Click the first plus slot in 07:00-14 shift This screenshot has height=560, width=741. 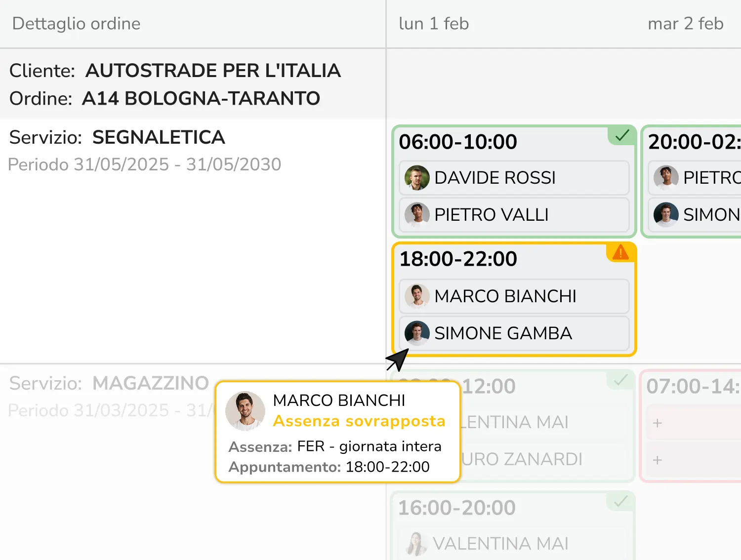pyautogui.click(x=658, y=423)
